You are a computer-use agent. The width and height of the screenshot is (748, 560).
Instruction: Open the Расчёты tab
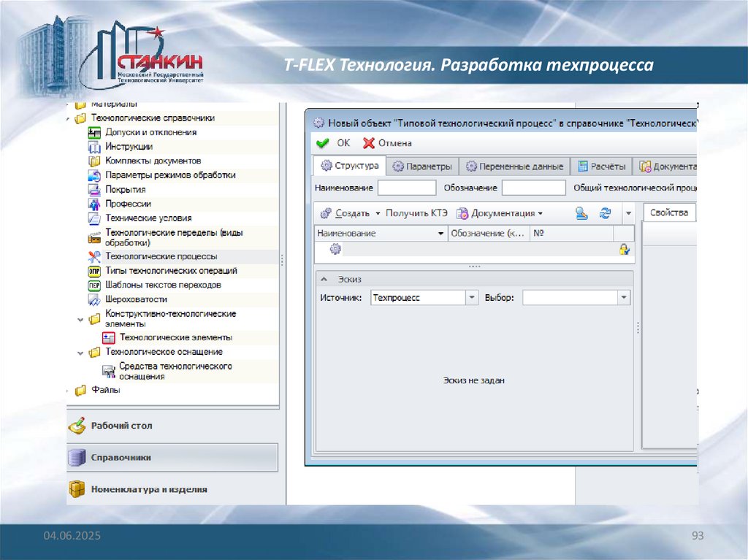click(602, 166)
